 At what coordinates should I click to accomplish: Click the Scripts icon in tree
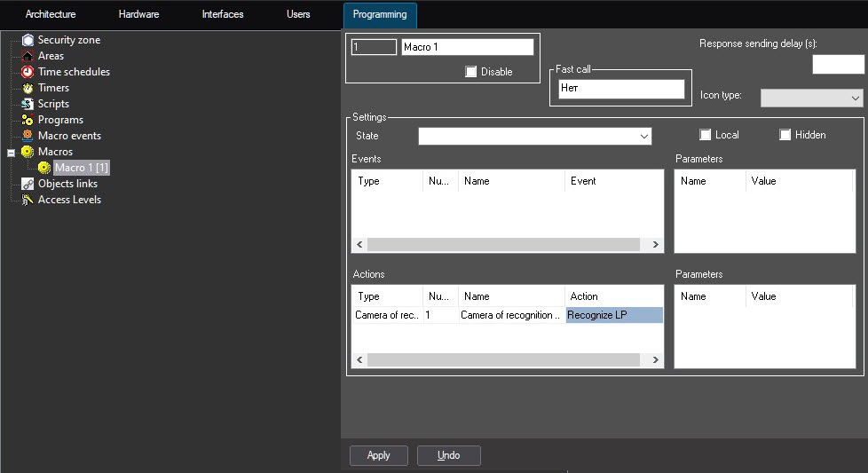28,104
